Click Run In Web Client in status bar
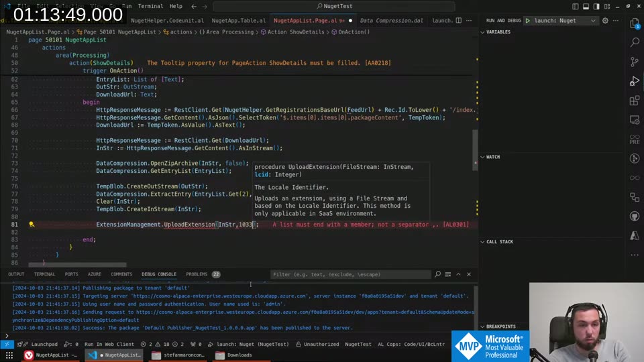 [x=109, y=344]
